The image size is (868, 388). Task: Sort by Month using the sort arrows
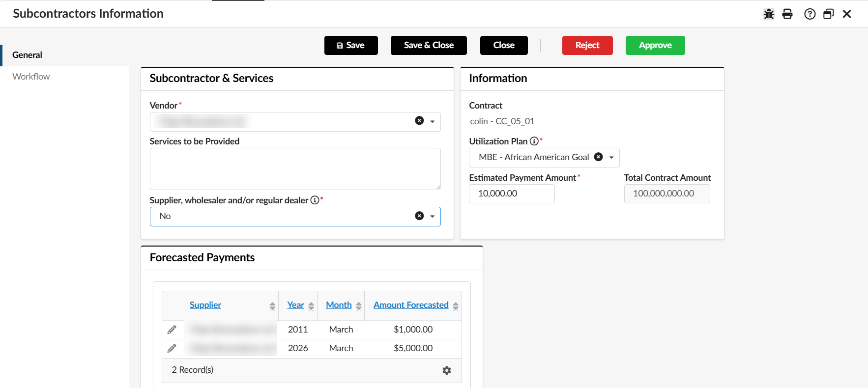(359, 306)
